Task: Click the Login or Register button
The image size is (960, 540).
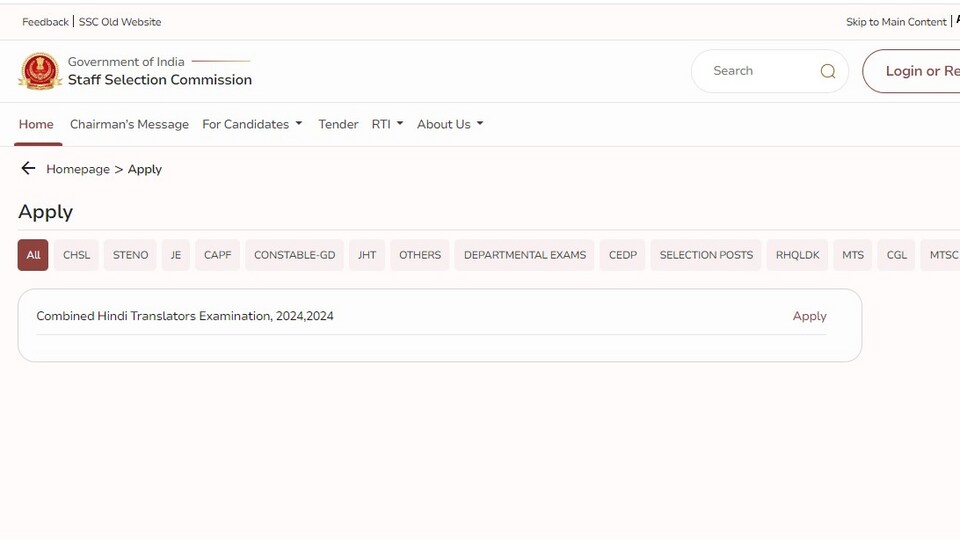Action: pyautogui.click(x=912, y=71)
